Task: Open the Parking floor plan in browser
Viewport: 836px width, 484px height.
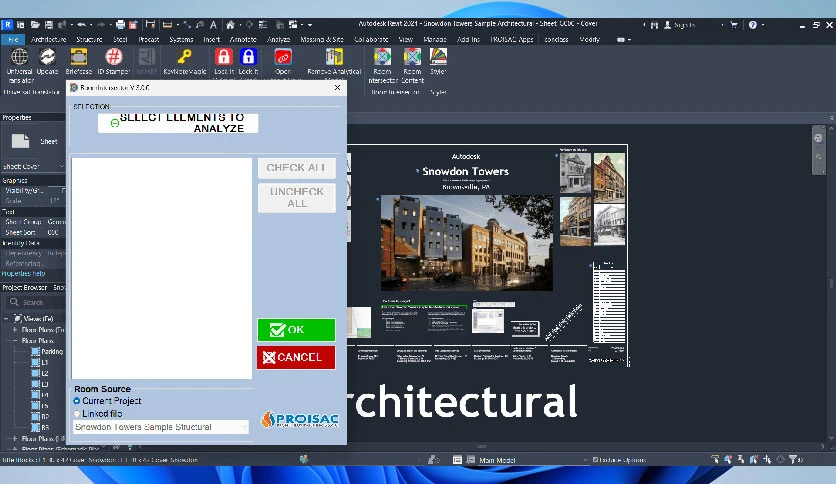Action: (52, 351)
